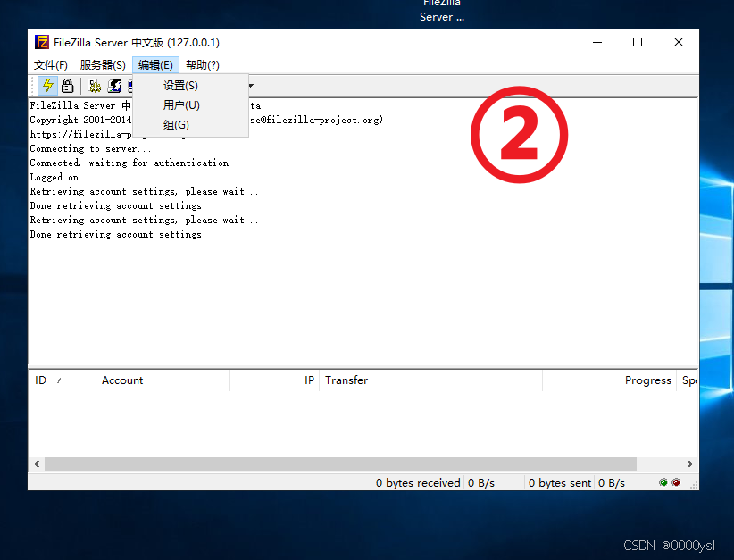The width and height of the screenshot is (734, 560).
Task: Sort connections by Transfer column
Action: [430, 380]
